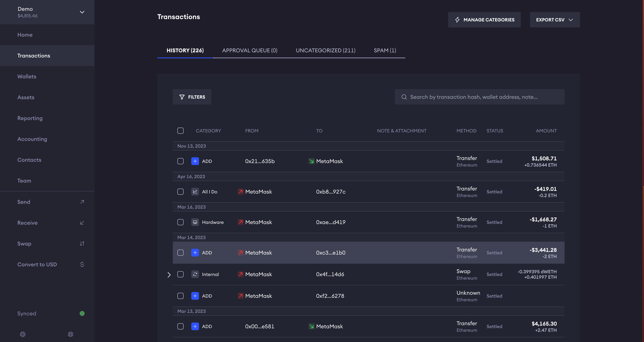Click blue plus ADD icon for 0x21...635b
Screen dimensions: 644x342
point(195,161)
